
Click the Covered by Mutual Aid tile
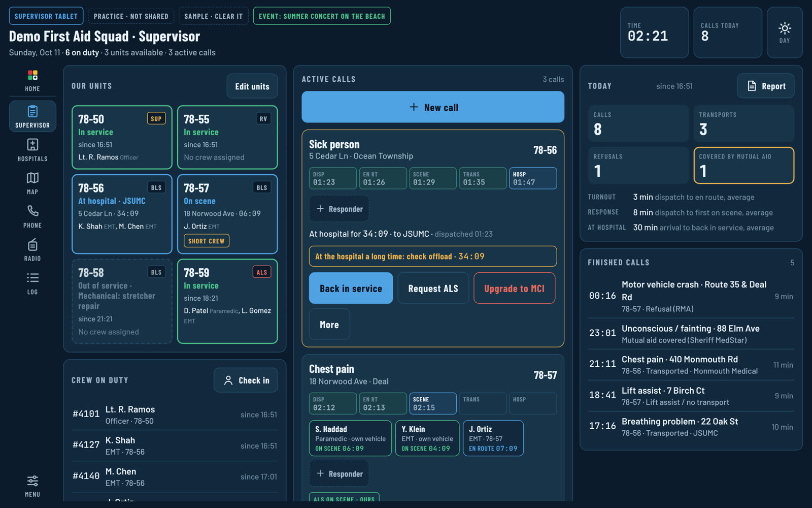pyautogui.click(x=743, y=165)
